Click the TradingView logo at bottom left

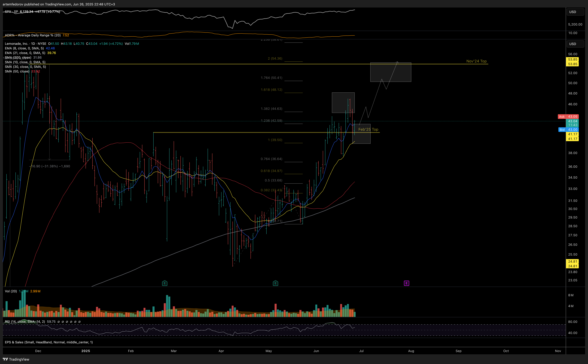coord(16,359)
